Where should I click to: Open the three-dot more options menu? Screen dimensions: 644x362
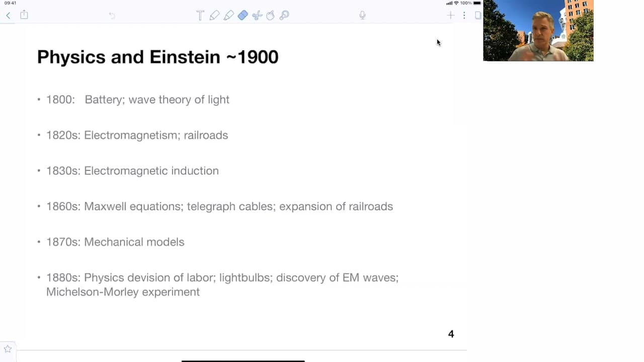click(x=464, y=16)
